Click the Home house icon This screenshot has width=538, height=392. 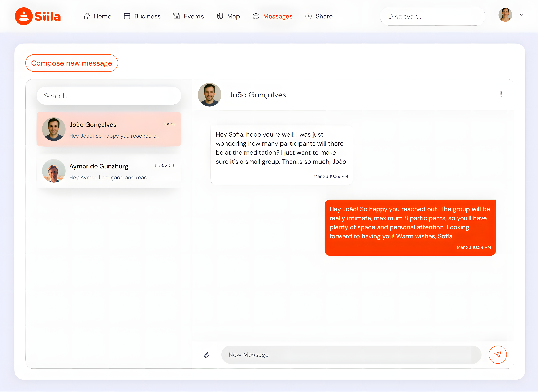coord(87,16)
